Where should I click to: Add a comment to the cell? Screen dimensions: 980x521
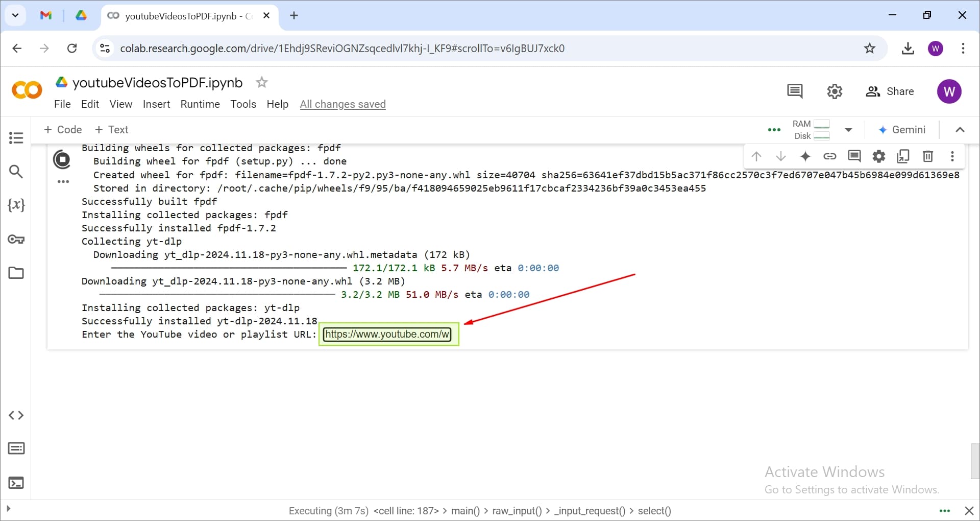pyautogui.click(x=854, y=156)
